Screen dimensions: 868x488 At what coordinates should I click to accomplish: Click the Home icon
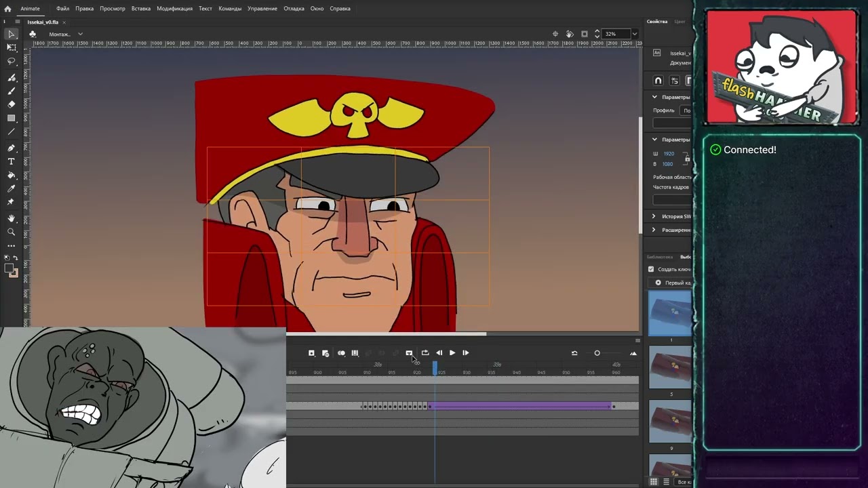(x=7, y=9)
